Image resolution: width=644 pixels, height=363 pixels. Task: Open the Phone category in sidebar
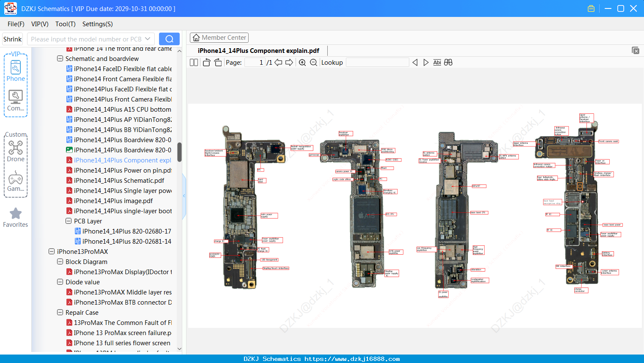[x=16, y=71]
